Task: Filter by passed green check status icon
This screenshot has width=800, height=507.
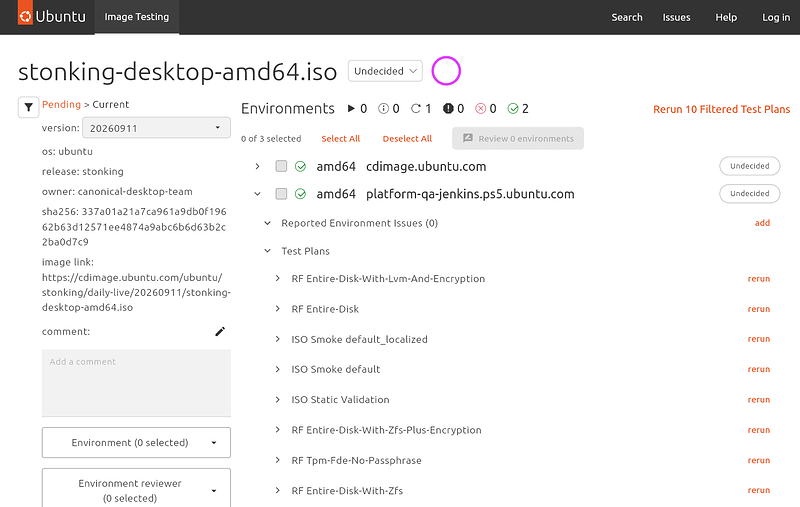Action: (513, 109)
